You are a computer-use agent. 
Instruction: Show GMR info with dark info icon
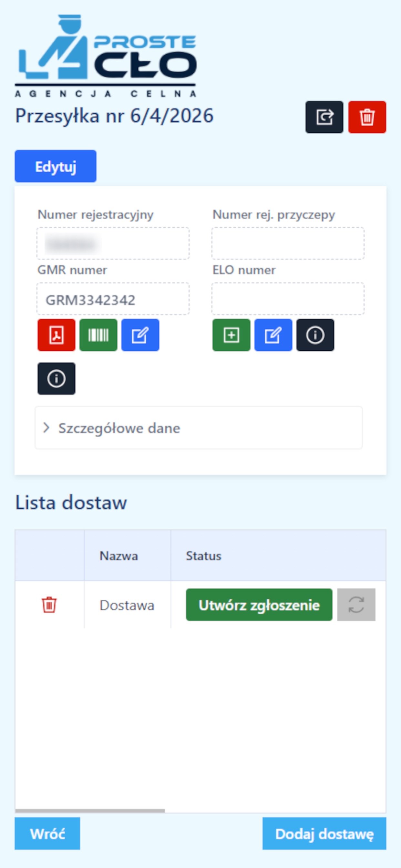[x=56, y=378]
